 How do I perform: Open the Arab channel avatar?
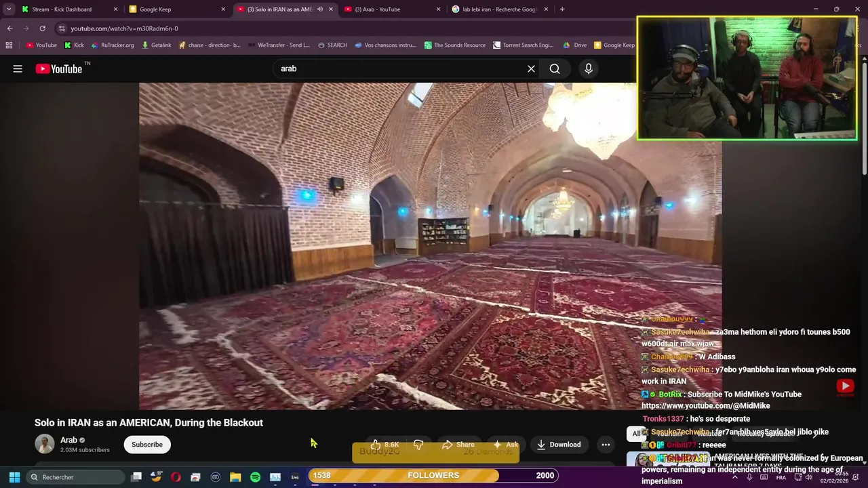tap(45, 444)
